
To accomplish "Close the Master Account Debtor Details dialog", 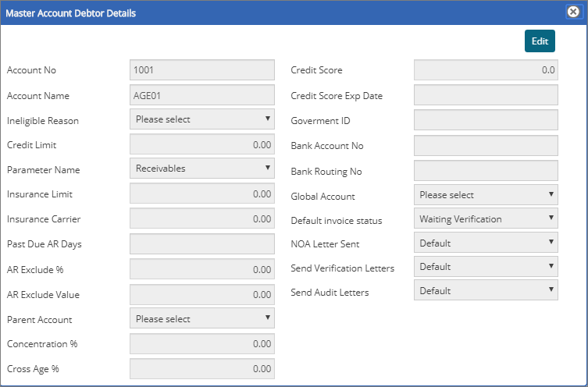I will coord(572,12).
